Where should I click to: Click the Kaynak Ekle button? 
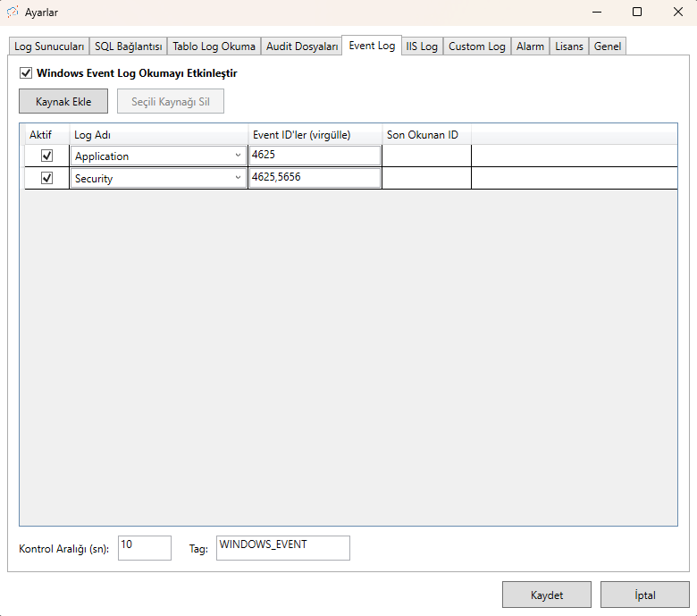pyautogui.click(x=63, y=101)
